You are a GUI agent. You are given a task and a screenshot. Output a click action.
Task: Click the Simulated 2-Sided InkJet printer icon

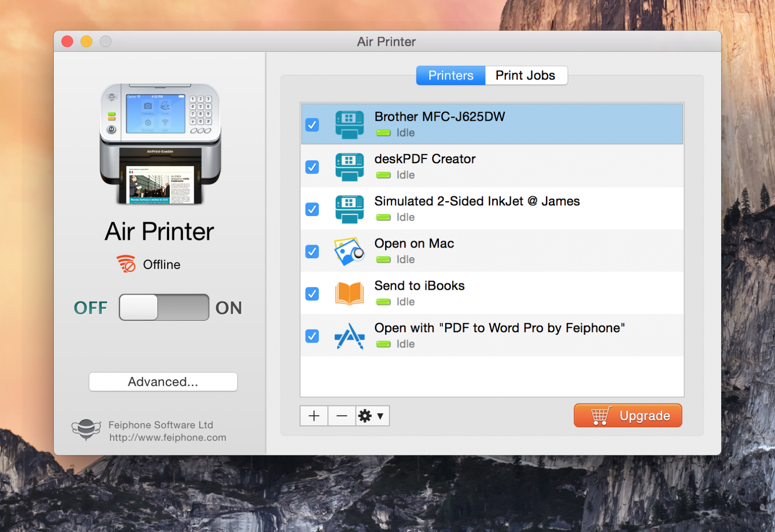[349, 209]
